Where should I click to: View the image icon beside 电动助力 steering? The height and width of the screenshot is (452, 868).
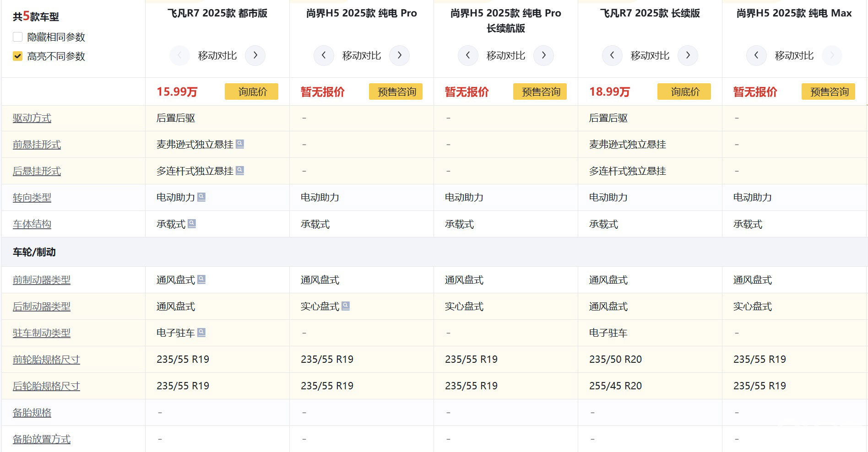tap(201, 197)
